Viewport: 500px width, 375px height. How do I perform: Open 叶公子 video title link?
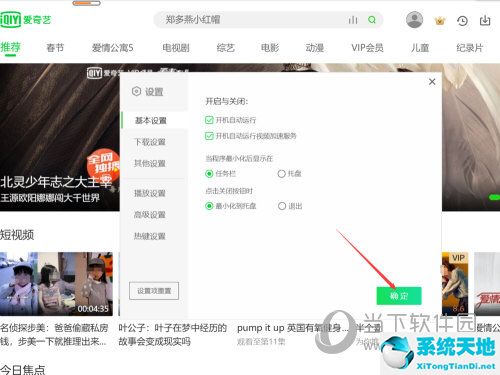pos(172,335)
